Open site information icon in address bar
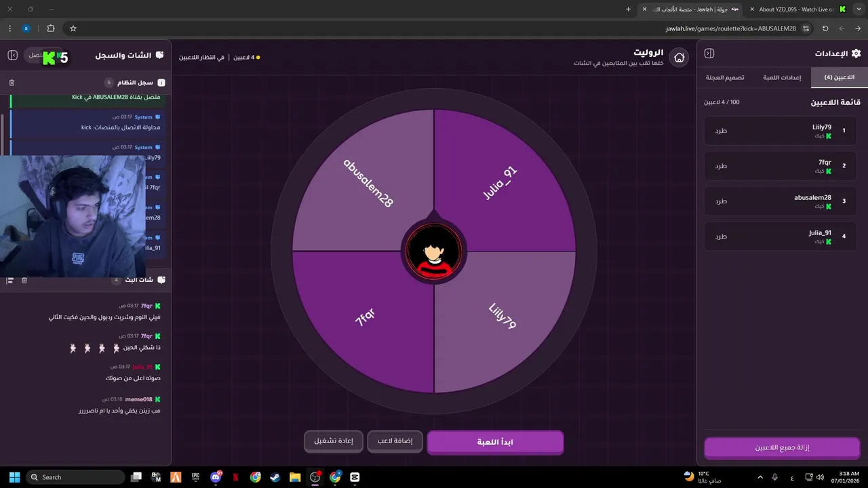Screen dimensions: 868x488 click(806, 28)
